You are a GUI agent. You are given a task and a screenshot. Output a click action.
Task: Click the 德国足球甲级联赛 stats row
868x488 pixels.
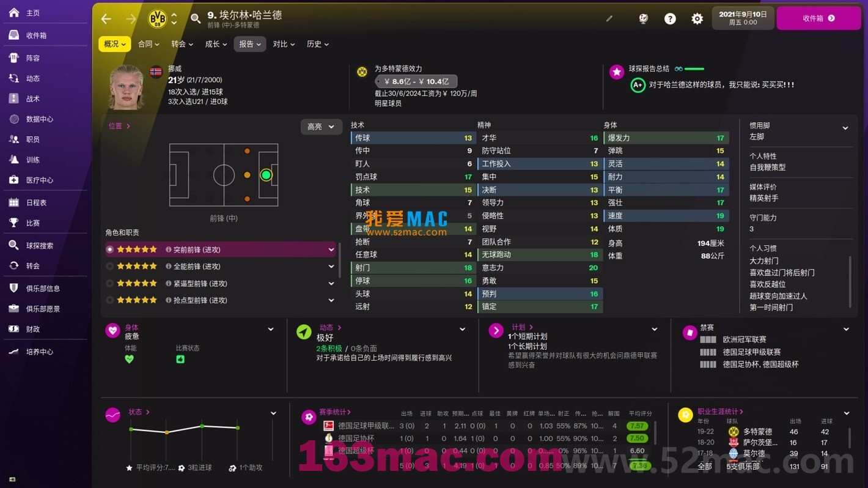(486, 426)
